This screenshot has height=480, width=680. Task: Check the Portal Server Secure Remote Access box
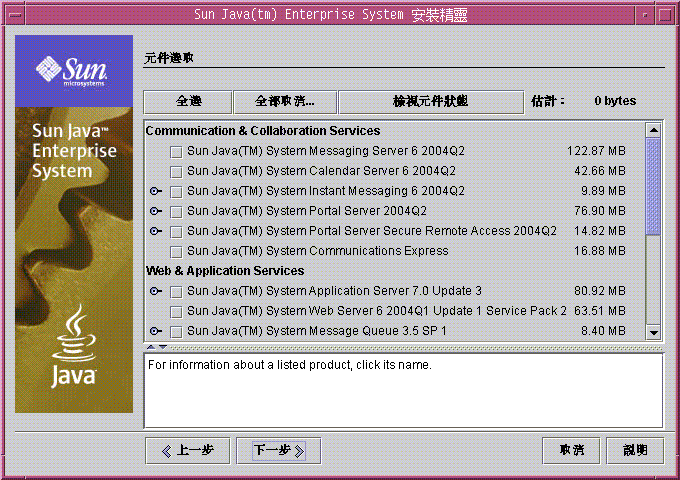click(x=176, y=232)
